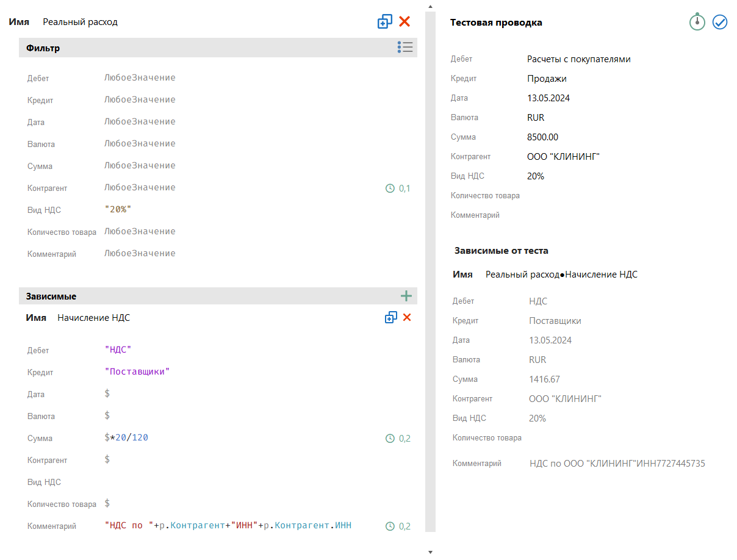Delete the "Начисление НДС" dependent rule
The height and width of the screenshot is (560, 737).
pyautogui.click(x=407, y=317)
